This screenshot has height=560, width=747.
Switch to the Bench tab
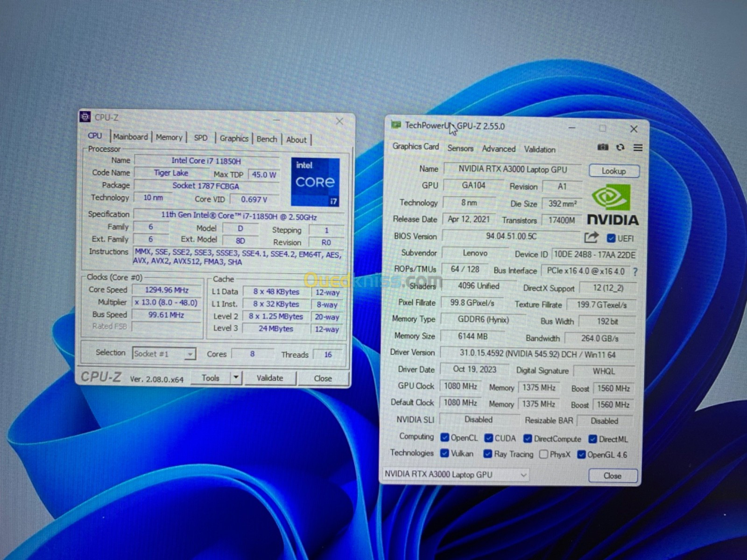267,139
